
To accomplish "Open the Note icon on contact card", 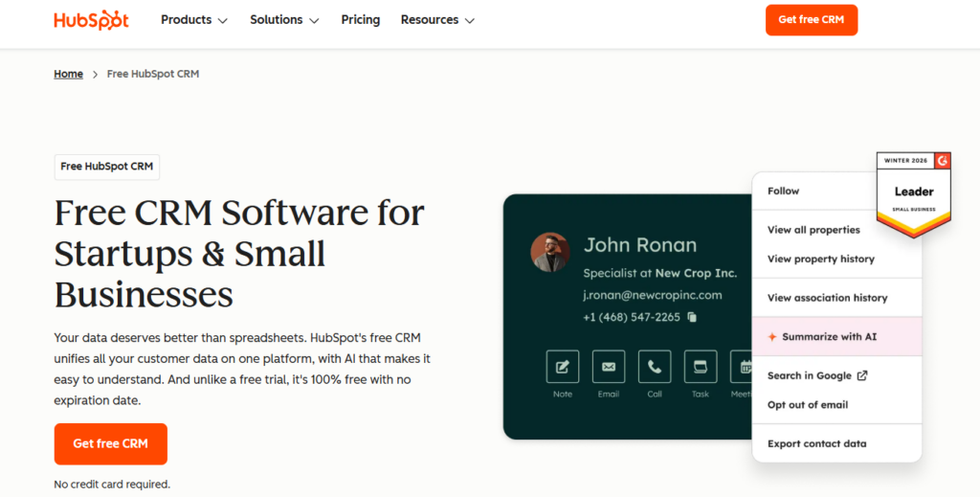I will click(563, 367).
